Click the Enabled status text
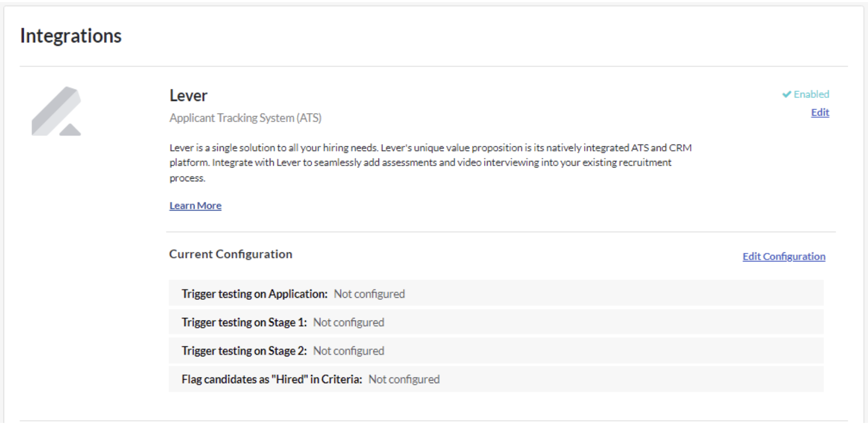The image size is (868, 425). pos(811,94)
